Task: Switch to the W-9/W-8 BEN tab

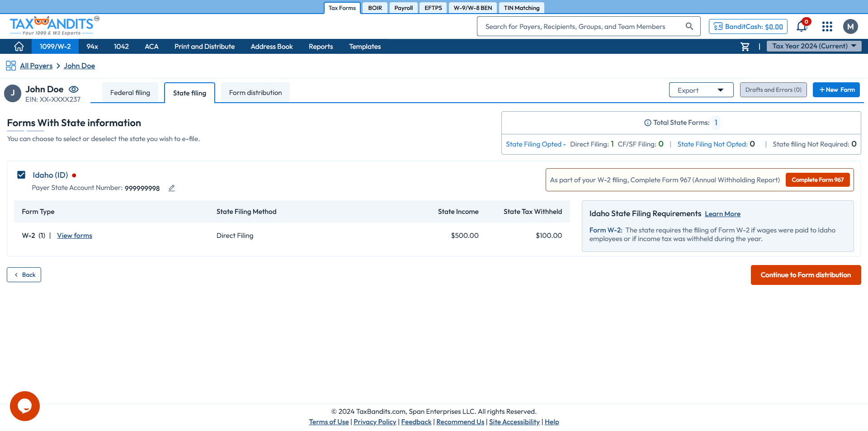Action: 473,8
